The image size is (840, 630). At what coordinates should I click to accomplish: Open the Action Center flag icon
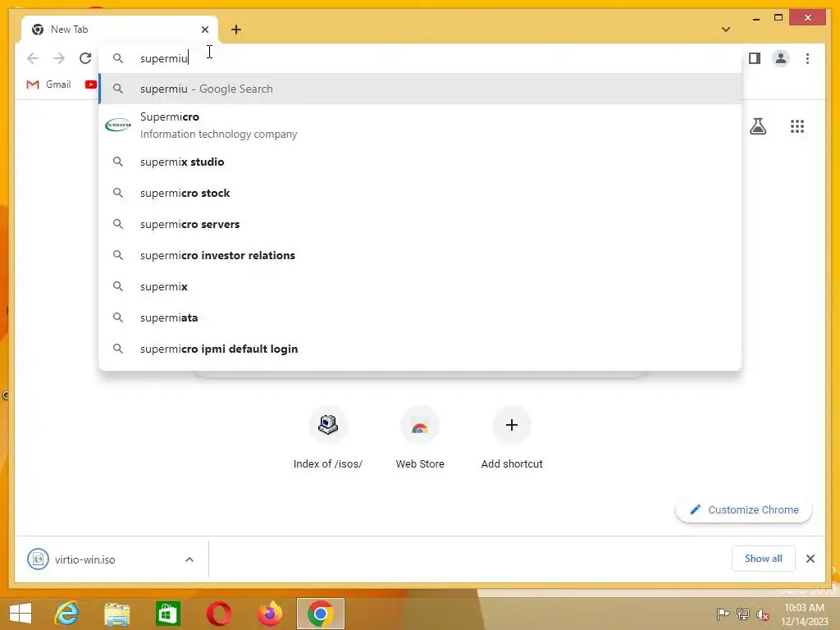723,614
